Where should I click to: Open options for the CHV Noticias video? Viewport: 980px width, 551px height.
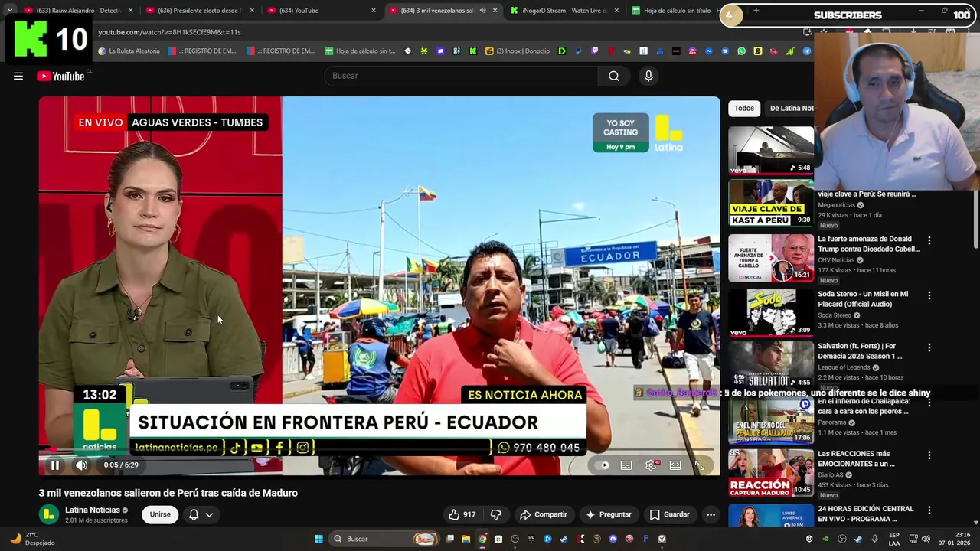coord(929,240)
